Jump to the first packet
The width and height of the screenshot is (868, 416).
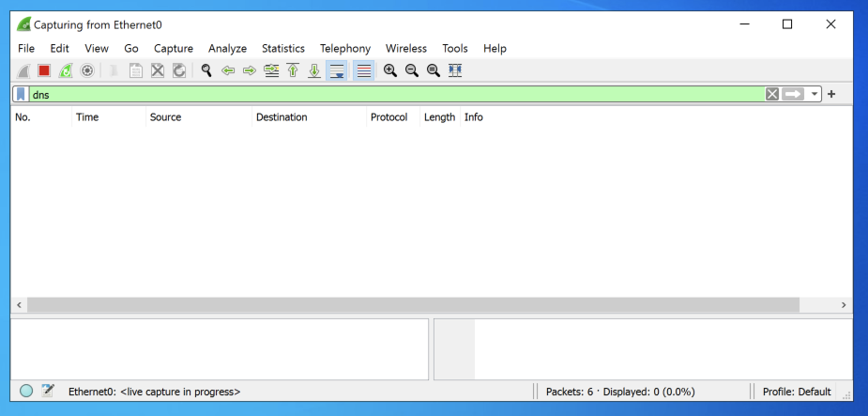[293, 71]
